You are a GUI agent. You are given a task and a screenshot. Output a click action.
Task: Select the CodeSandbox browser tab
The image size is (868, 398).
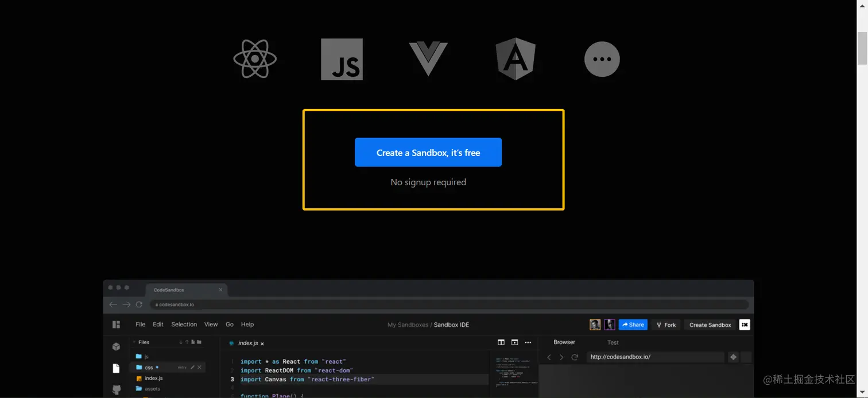click(x=187, y=290)
